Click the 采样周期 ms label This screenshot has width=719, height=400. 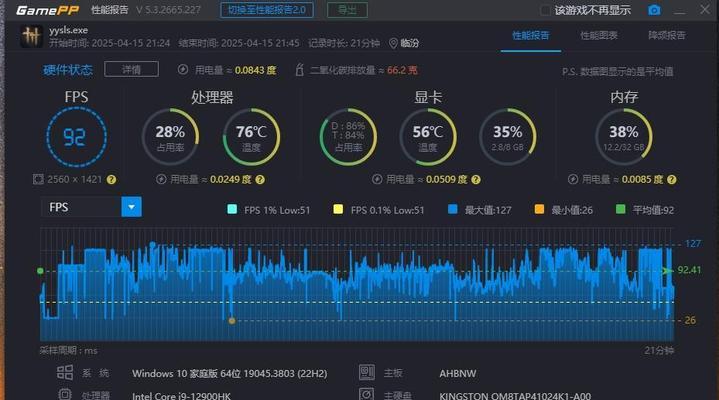click(x=68, y=350)
